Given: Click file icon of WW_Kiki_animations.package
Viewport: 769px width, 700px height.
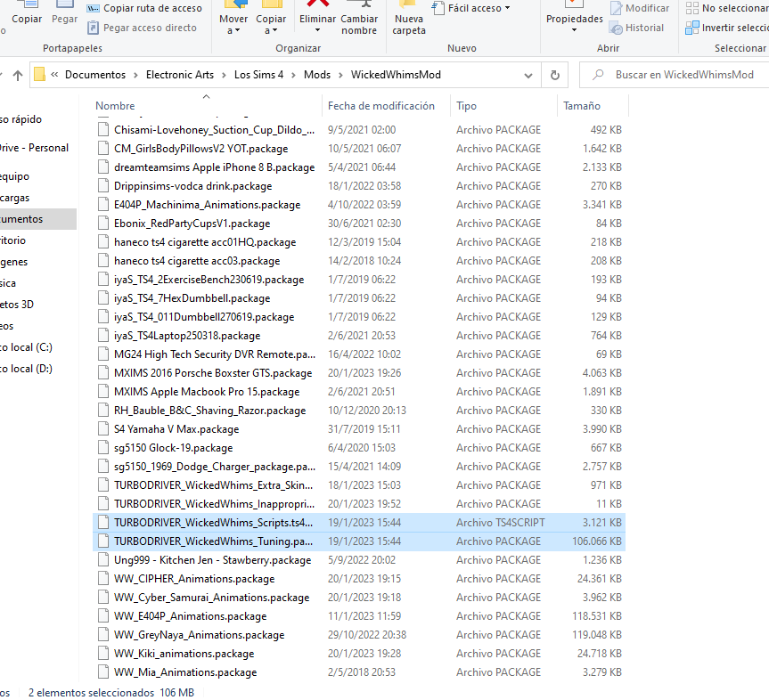Looking at the screenshot, I should [x=103, y=654].
